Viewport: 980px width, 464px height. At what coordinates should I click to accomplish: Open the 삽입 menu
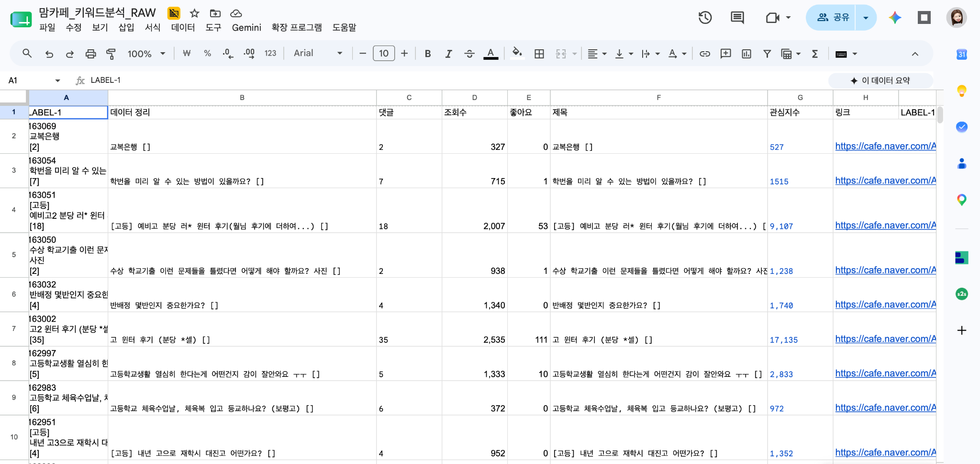(x=126, y=27)
